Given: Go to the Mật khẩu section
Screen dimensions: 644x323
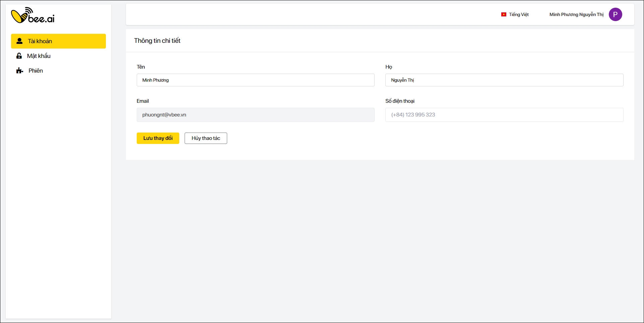Looking at the screenshot, I should [39, 56].
